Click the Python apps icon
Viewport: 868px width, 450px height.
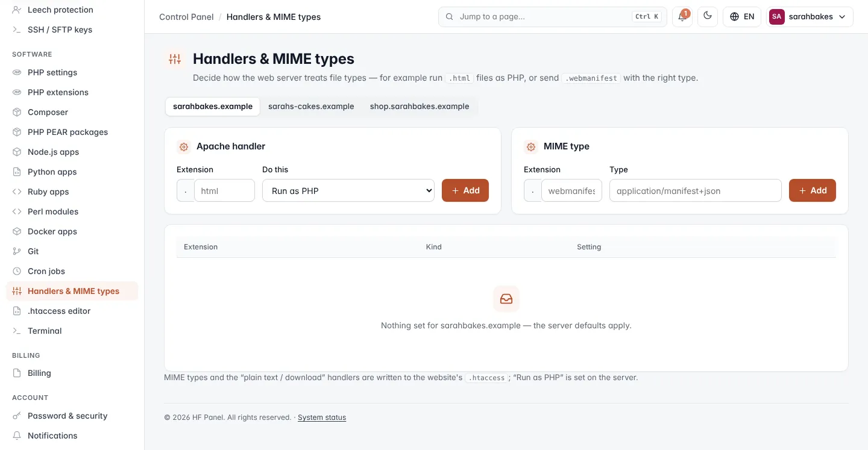17,172
